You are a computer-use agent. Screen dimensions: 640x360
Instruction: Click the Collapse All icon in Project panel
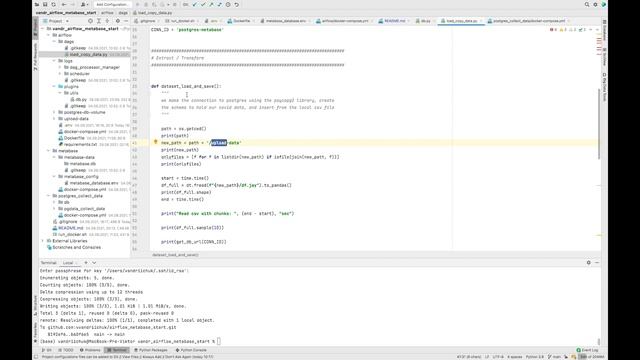tap(107, 21)
